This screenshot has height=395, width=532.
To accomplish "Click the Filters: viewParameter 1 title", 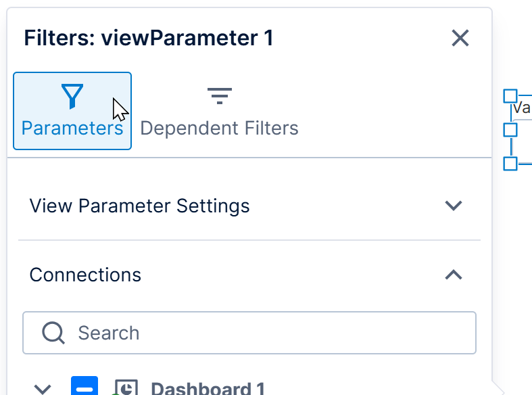I will pyautogui.click(x=149, y=38).
